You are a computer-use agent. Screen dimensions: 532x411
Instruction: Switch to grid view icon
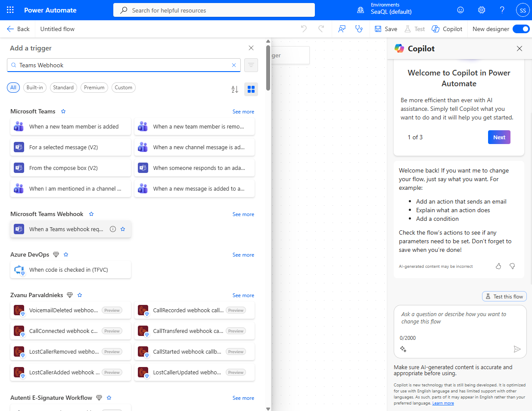point(251,89)
